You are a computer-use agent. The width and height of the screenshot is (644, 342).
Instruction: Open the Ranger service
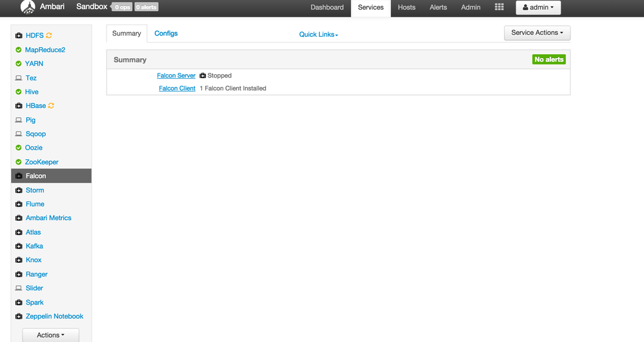37,274
